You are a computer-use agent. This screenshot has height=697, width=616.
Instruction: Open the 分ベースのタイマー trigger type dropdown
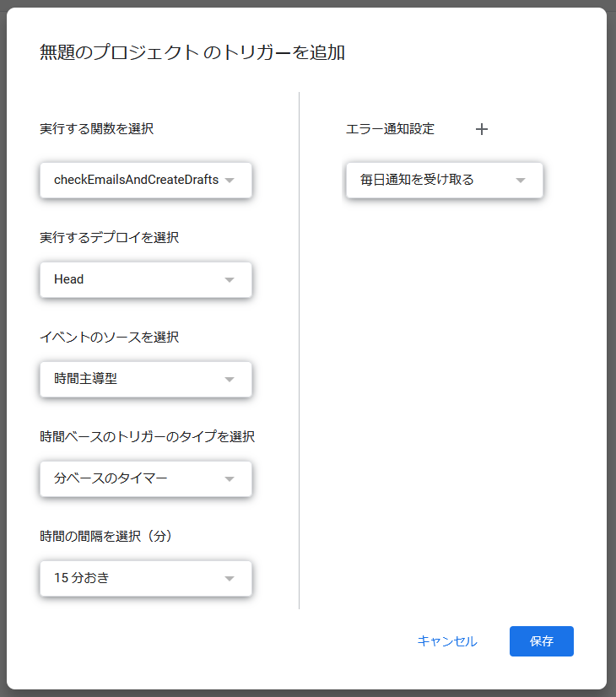tap(135, 478)
